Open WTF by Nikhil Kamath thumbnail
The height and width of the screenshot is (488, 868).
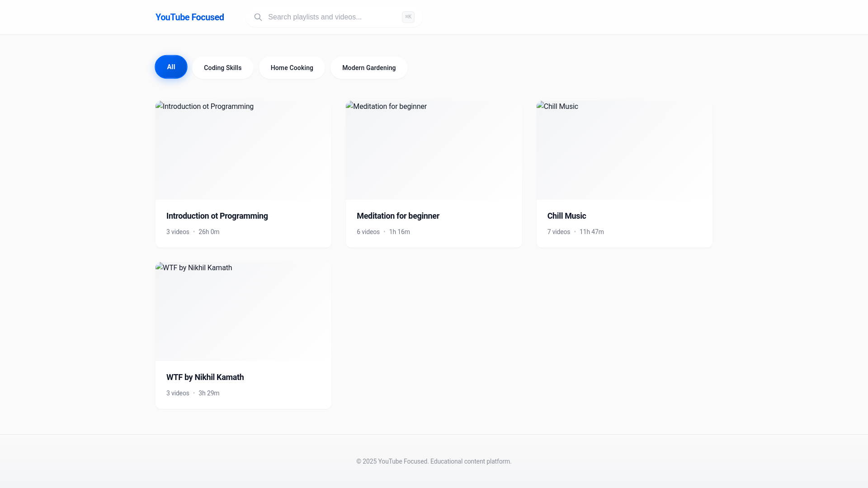[243, 311]
